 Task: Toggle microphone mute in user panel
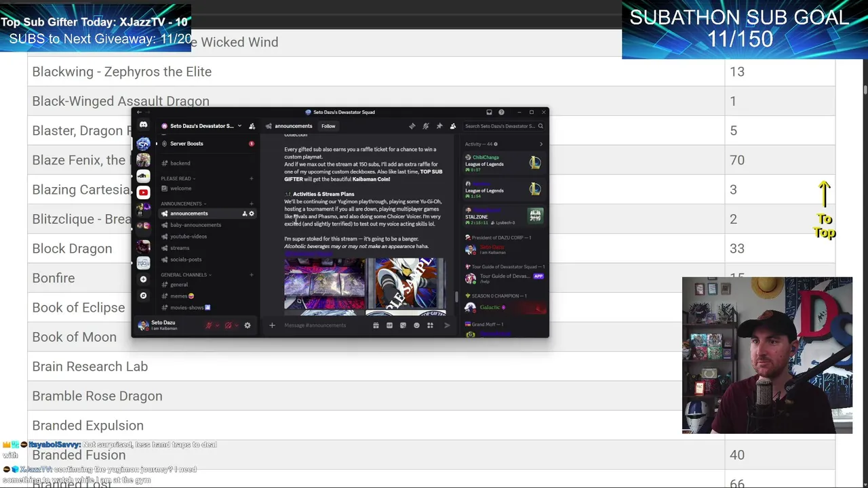(x=209, y=325)
